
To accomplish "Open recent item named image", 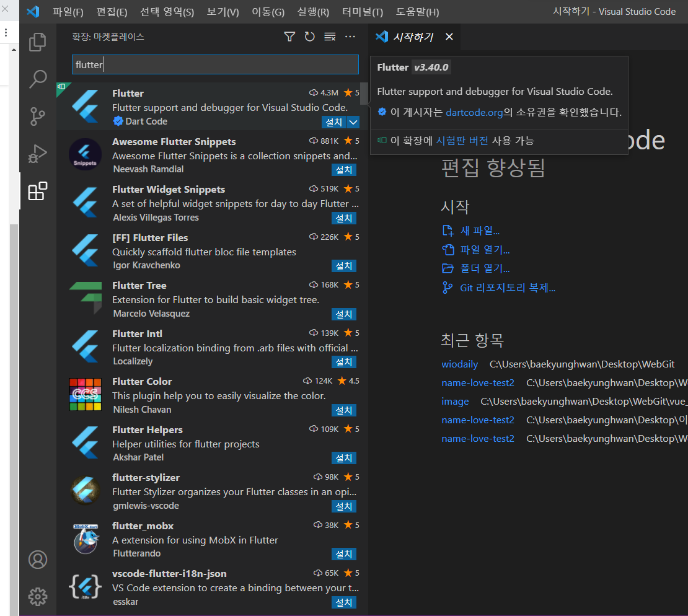I will pyautogui.click(x=455, y=402).
